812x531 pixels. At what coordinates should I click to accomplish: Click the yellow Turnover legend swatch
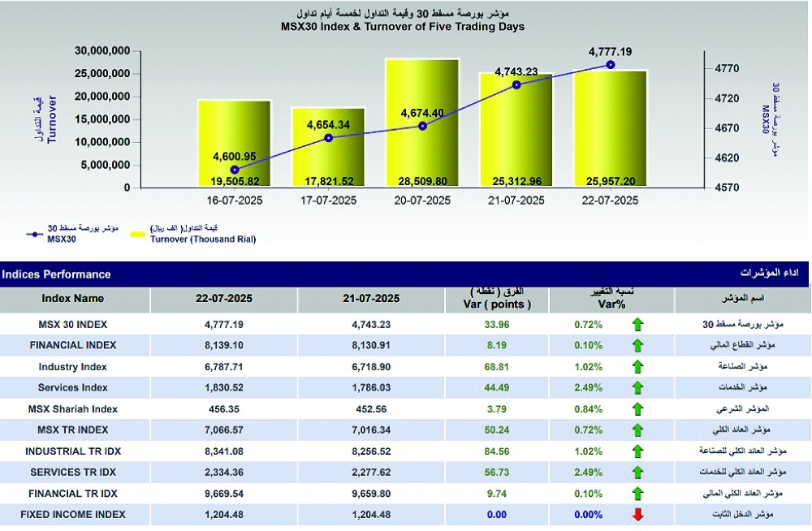(x=138, y=234)
